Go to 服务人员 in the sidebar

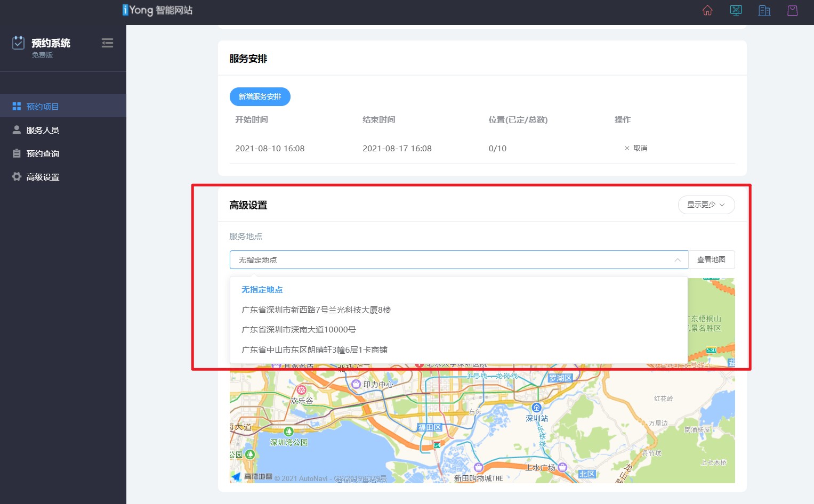(63, 130)
